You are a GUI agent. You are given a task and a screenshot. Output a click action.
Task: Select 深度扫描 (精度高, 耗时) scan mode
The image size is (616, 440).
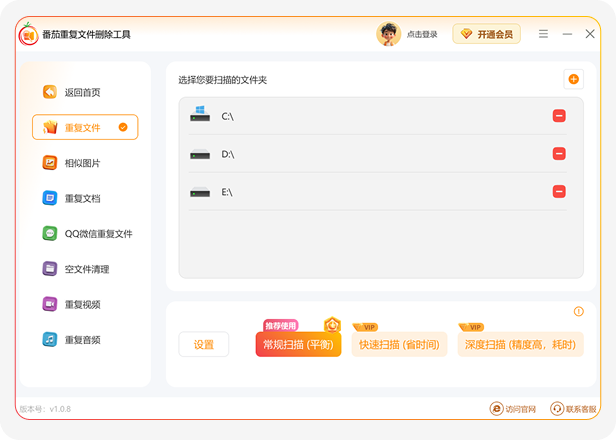pyautogui.click(x=520, y=345)
